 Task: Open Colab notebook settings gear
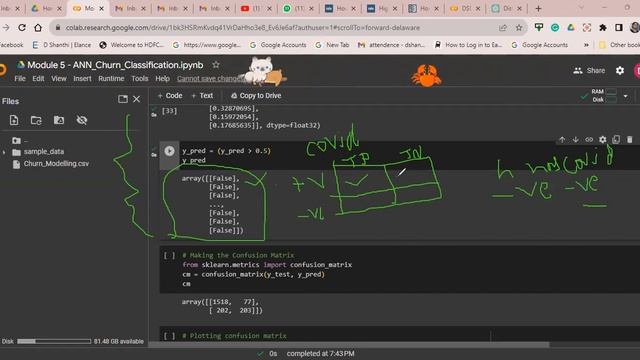point(620,71)
